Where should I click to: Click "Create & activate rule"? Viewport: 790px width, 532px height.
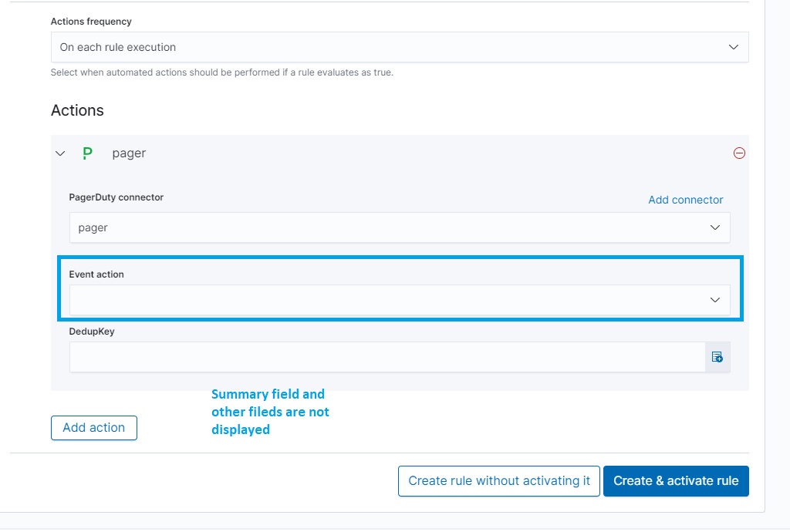676,480
